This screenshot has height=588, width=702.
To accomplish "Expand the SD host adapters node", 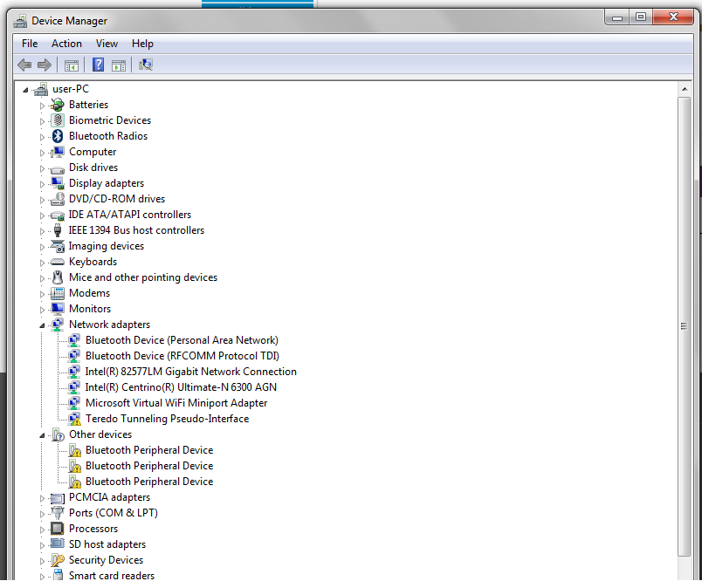I will pos(42,545).
